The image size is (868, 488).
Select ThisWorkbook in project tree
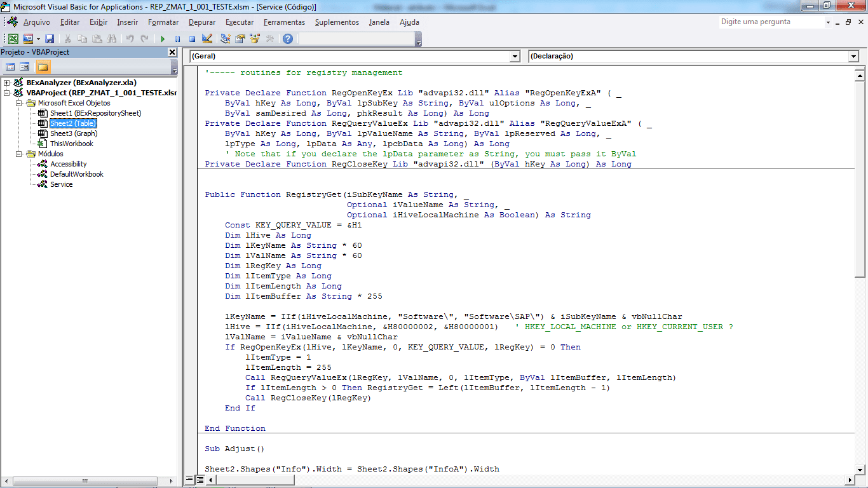pyautogui.click(x=72, y=144)
